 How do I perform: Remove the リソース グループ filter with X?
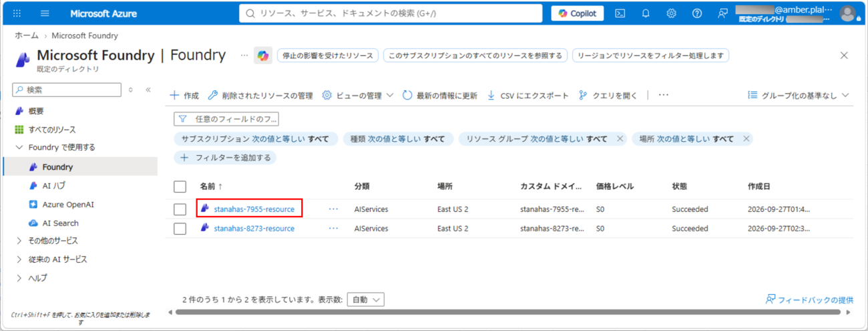tap(620, 139)
